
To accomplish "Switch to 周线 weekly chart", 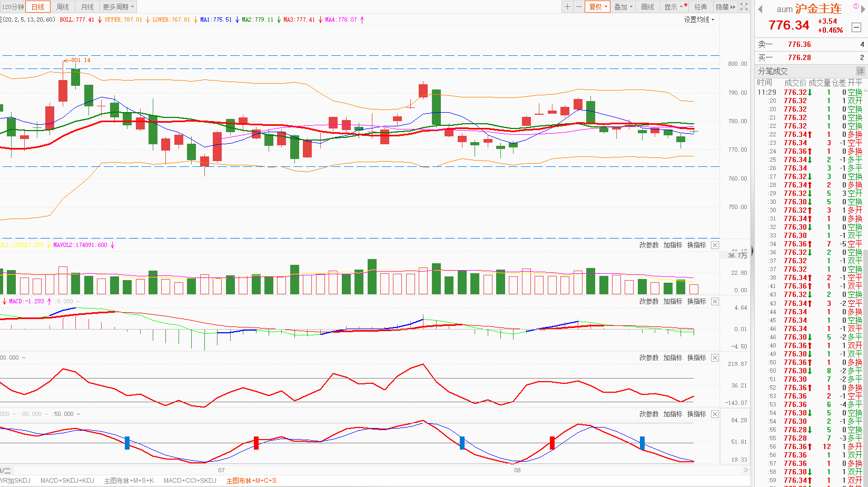I will click(x=63, y=7).
